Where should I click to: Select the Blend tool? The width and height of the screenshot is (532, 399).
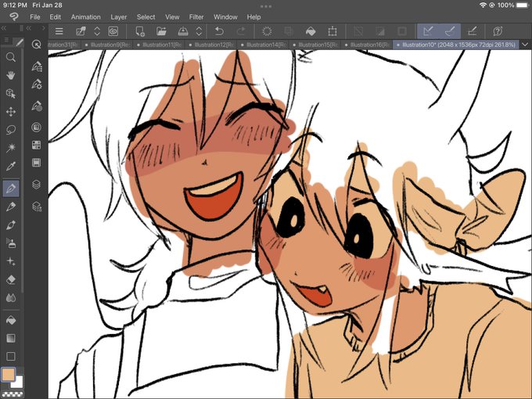click(x=11, y=298)
